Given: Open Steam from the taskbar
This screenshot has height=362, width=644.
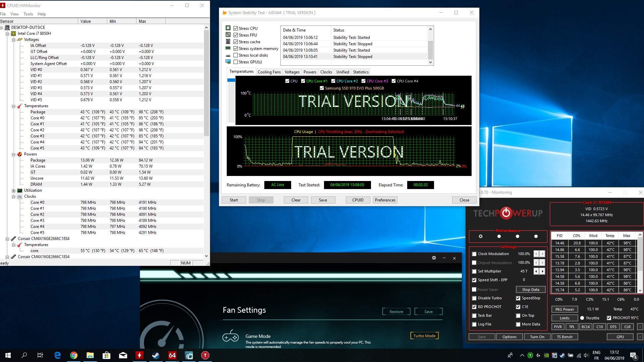Looking at the screenshot, I should click(x=156, y=355).
